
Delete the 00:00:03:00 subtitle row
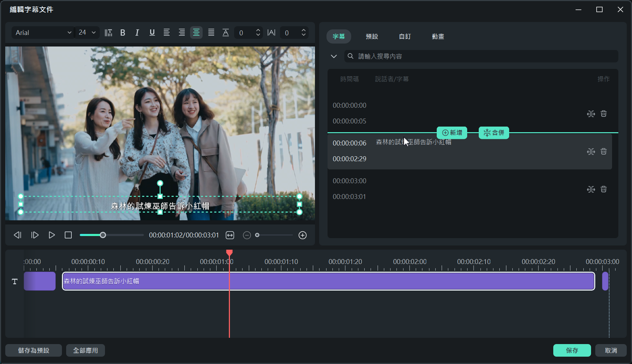click(x=604, y=189)
